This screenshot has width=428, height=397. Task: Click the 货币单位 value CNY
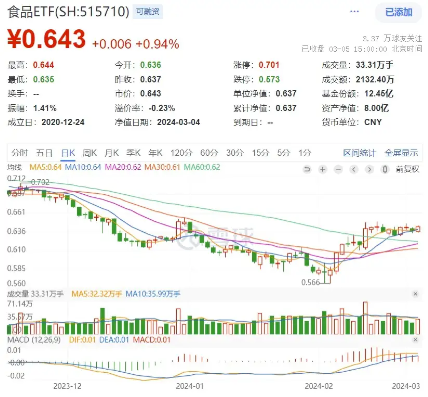click(x=373, y=122)
